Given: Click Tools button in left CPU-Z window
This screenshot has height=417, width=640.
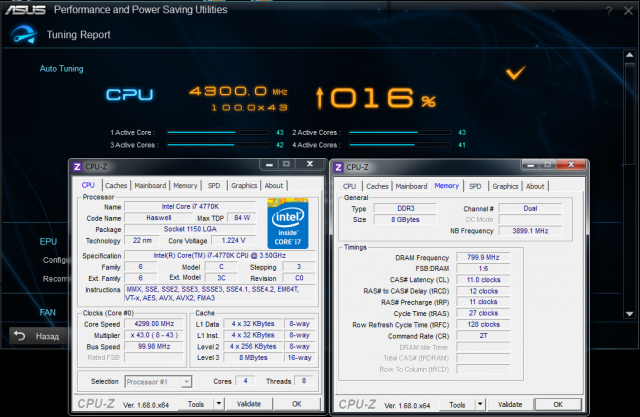Looking at the screenshot, I should [x=196, y=404].
